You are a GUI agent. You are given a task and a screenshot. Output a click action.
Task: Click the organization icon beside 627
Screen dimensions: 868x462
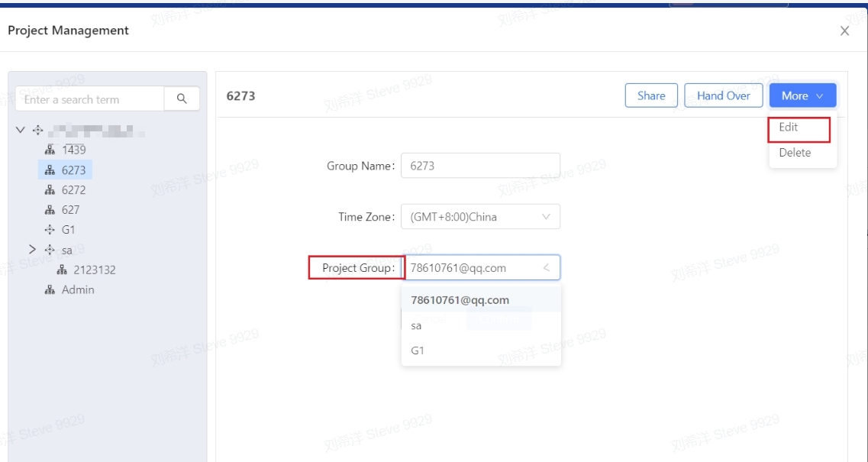coord(50,210)
